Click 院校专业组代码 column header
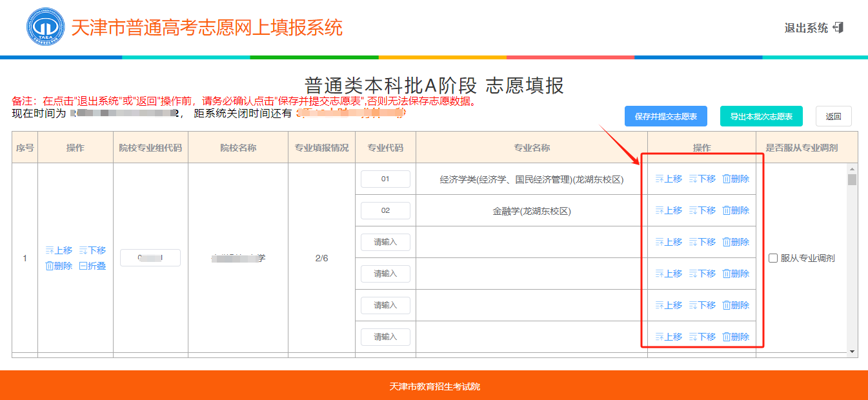Screen dimensions: 868x400 pos(150,148)
